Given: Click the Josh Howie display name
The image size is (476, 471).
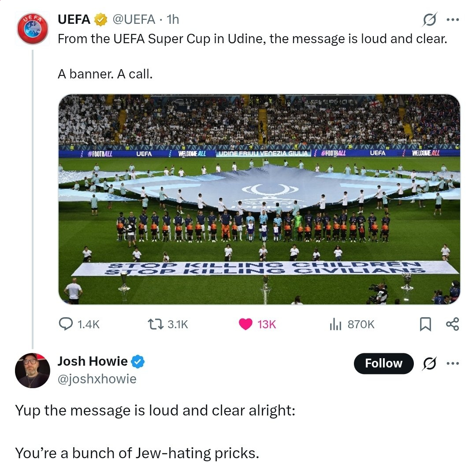Looking at the screenshot, I should point(93,361).
